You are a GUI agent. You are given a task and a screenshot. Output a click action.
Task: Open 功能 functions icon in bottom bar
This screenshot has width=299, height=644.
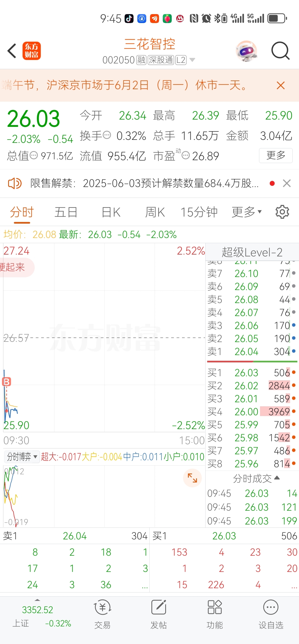point(215,615)
